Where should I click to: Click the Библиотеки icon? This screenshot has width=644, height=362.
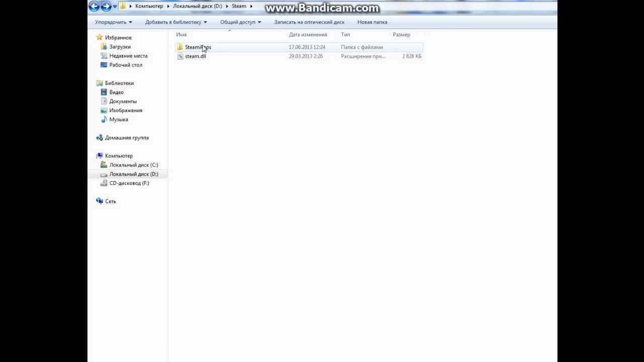[100, 83]
